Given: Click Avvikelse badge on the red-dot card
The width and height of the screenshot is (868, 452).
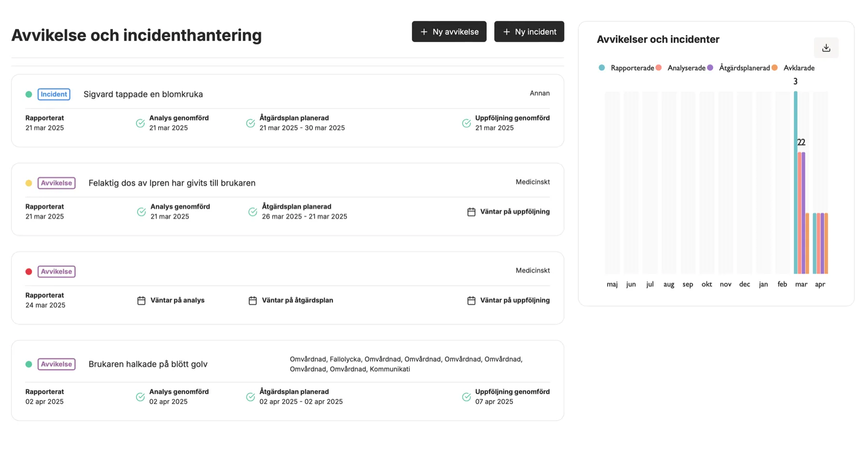Looking at the screenshot, I should pyautogui.click(x=56, y=272).
